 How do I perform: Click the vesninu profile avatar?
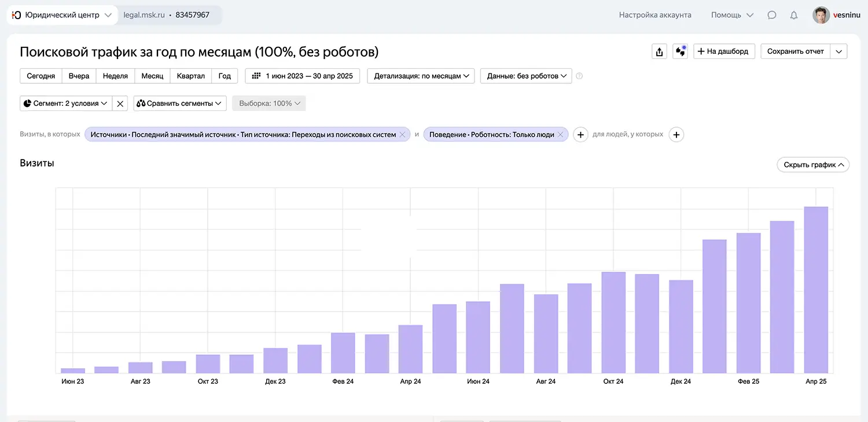click(821, 15)
